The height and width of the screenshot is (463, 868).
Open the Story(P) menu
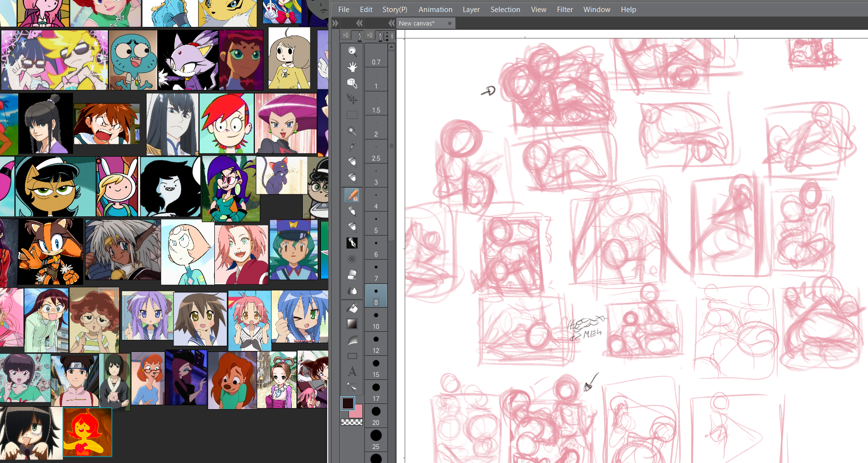point(395,9)
